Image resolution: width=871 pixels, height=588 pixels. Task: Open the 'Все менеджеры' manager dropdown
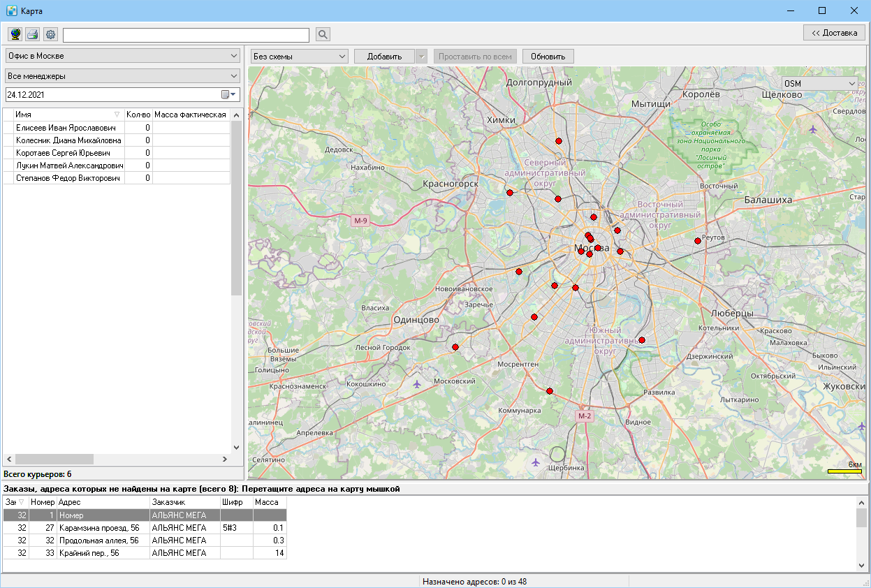tap(123, 75)
